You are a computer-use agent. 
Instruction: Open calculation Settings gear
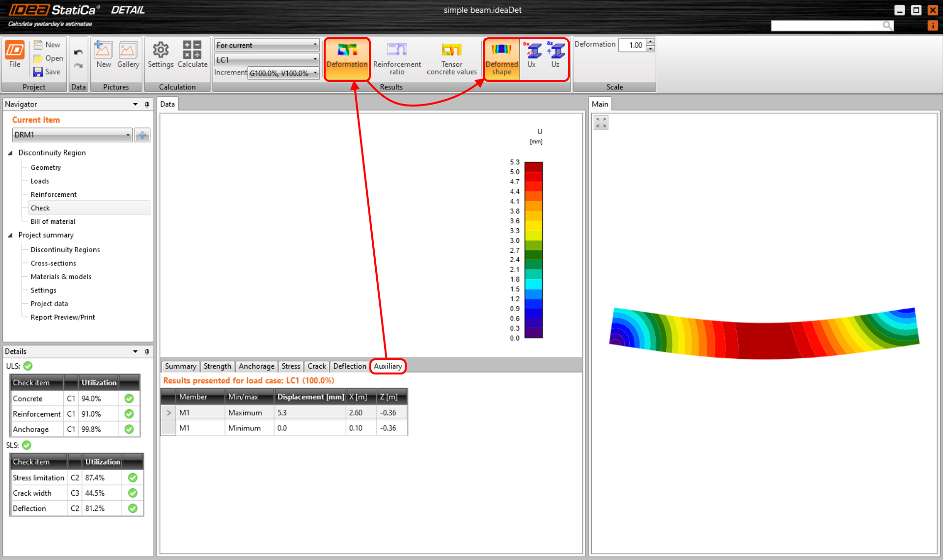[x=161, y=55]
